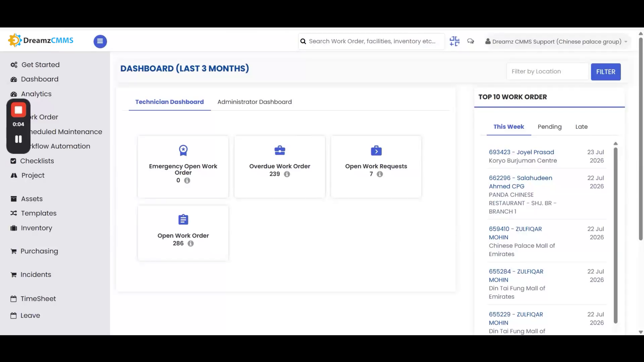
Task: Open Inventory menu item
Action: click(x=36, y=228)
